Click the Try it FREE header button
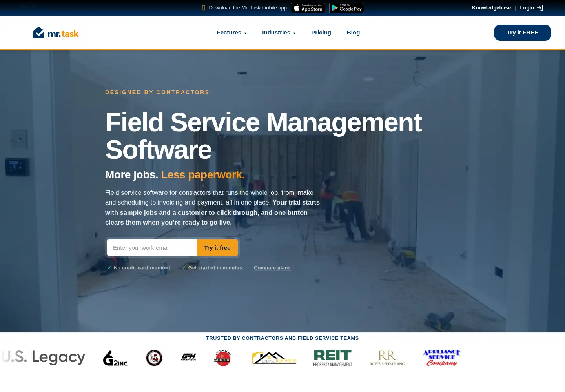The image size is (565, 392). pyautogui.click(x=522, y=33)
